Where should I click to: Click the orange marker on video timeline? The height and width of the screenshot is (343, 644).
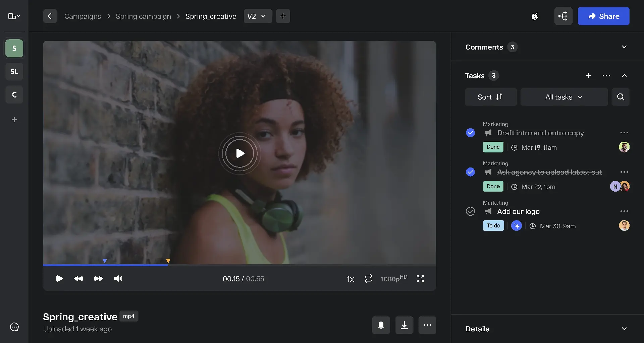tap(168, 261)
